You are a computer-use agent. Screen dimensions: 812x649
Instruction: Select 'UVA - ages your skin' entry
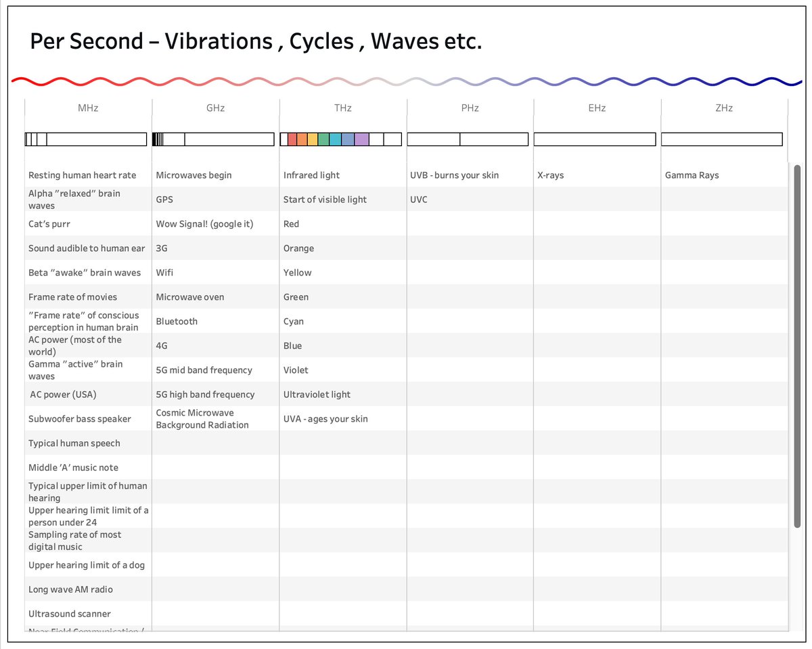click(x=325, y=419)
